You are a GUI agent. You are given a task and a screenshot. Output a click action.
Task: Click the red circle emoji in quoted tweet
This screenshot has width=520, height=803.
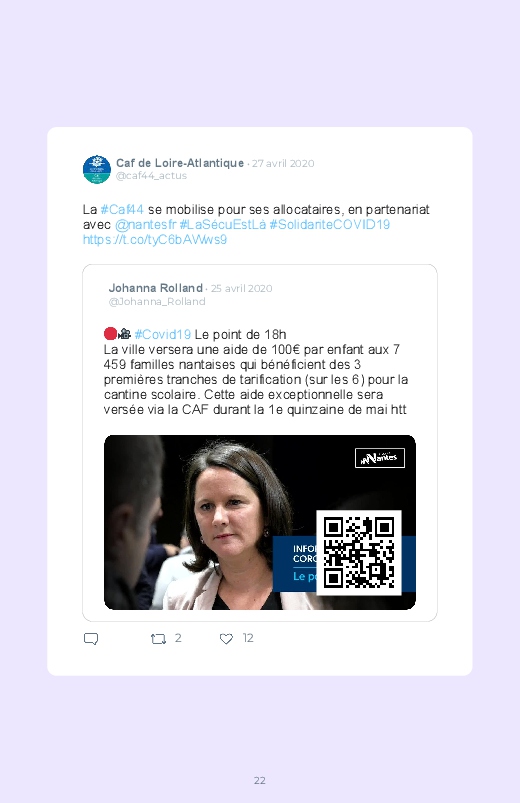click(110, 334)
